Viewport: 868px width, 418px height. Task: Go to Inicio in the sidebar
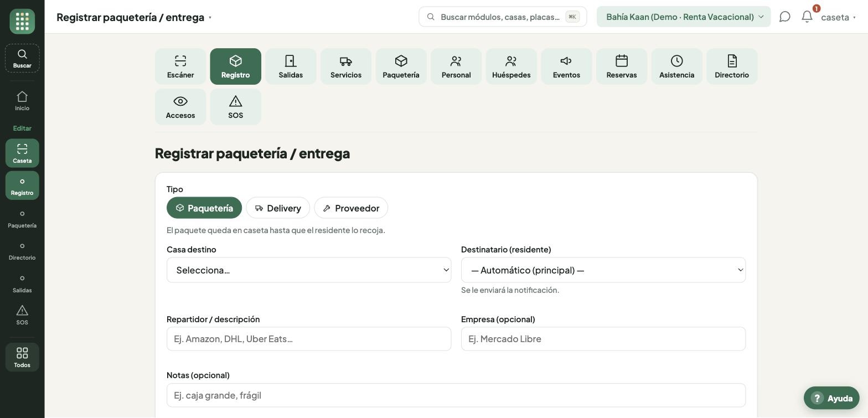coord(22,101)
